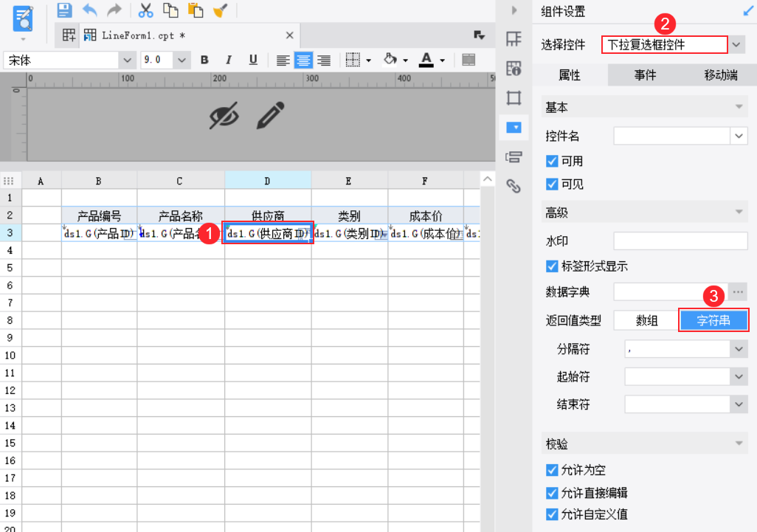The width and height of the screenshot is (757, 532).
Task: Click the fill background paint bucket icon
Action: click(x=390, y=59)
